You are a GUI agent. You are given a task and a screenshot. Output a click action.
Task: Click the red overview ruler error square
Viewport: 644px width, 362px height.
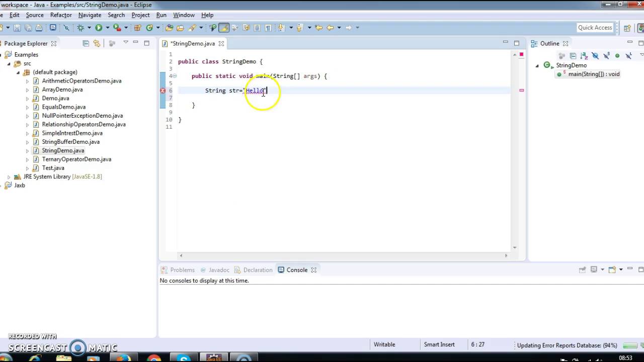click(521, 54)
